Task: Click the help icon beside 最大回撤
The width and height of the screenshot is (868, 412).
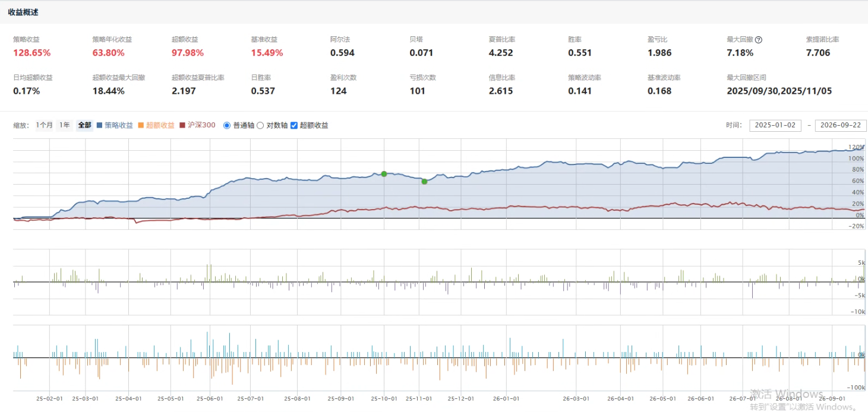Action: point(759,40)
